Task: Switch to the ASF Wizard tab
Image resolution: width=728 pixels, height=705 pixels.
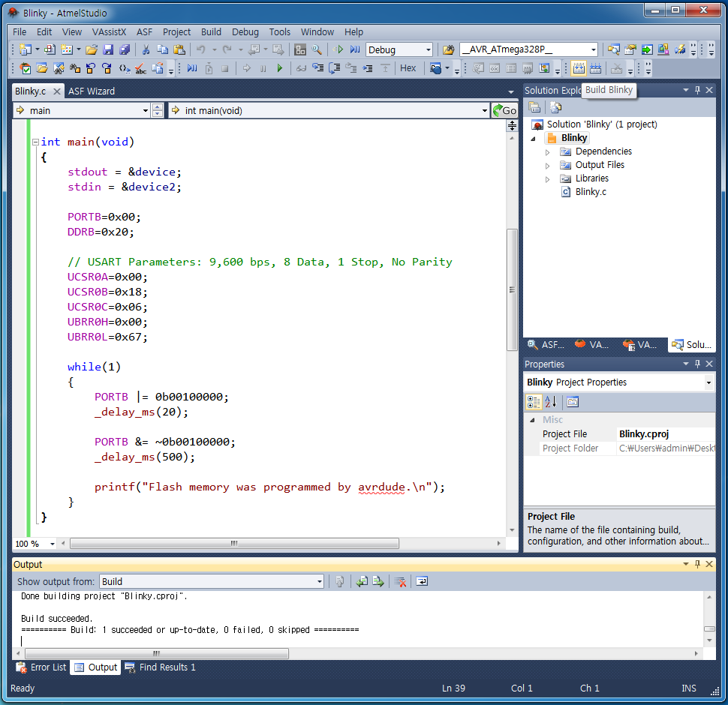Action: point(92,91)
